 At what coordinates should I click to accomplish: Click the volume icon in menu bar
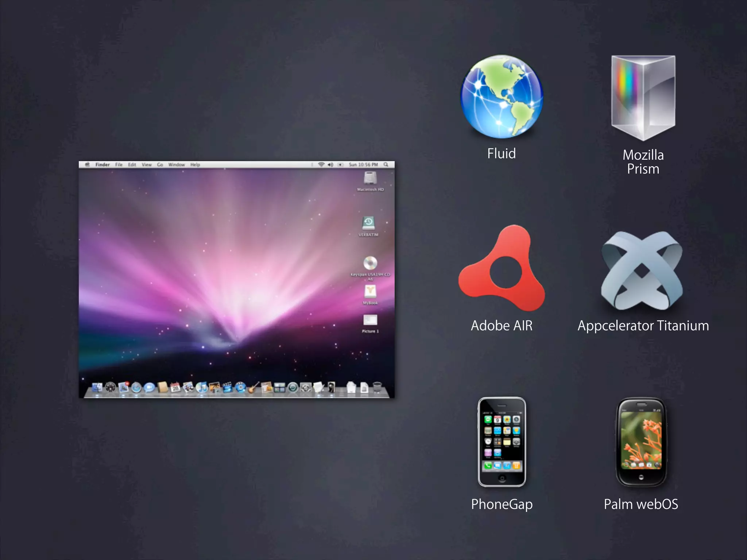click(330, 165)
